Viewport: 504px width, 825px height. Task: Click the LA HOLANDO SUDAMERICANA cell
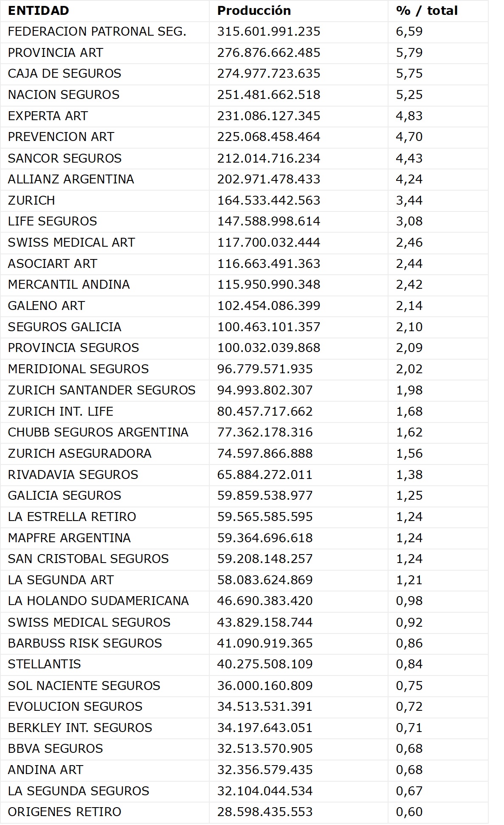coord(98,601)
